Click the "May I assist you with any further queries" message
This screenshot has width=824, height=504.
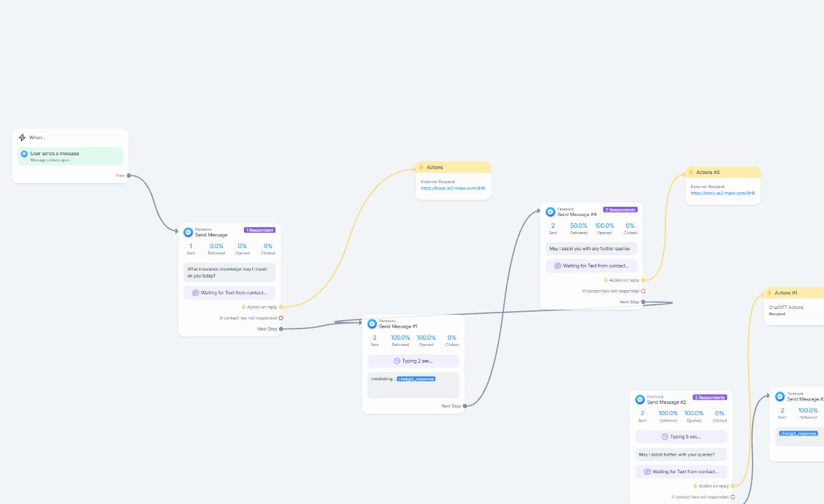591,249
